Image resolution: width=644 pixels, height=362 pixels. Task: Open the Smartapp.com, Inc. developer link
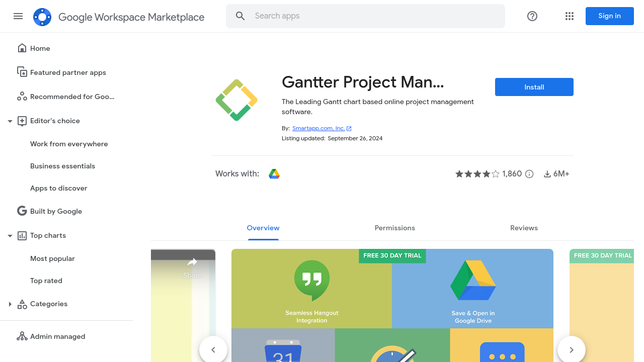click(x=318, y=128)
